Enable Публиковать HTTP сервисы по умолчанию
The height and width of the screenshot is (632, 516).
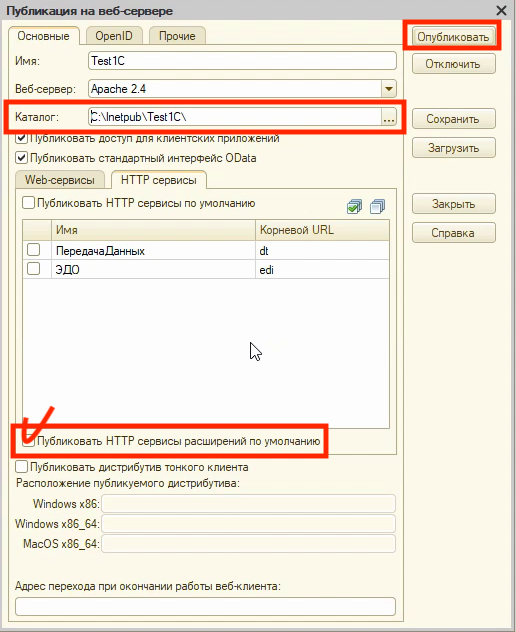[x=28, y=202]
